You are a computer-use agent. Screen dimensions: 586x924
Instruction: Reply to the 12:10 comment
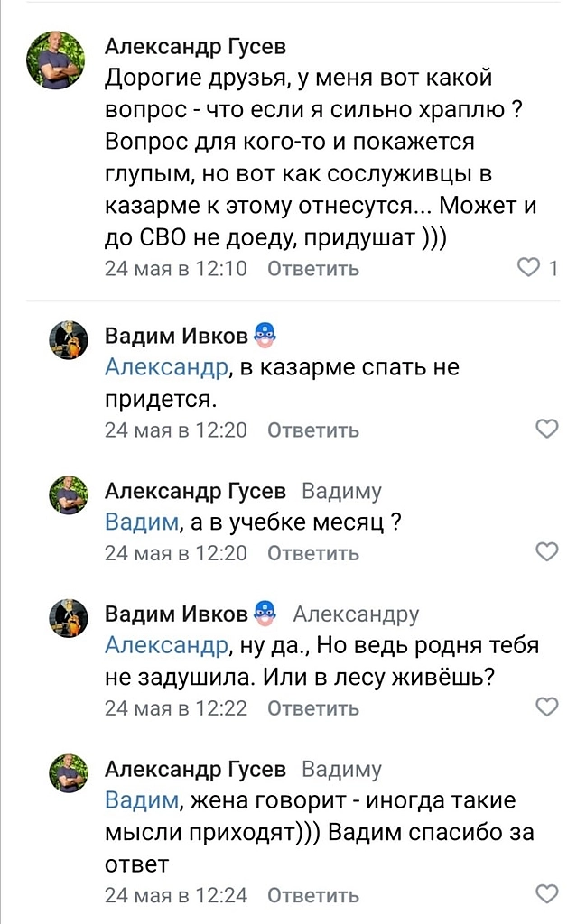coord(313,268)
